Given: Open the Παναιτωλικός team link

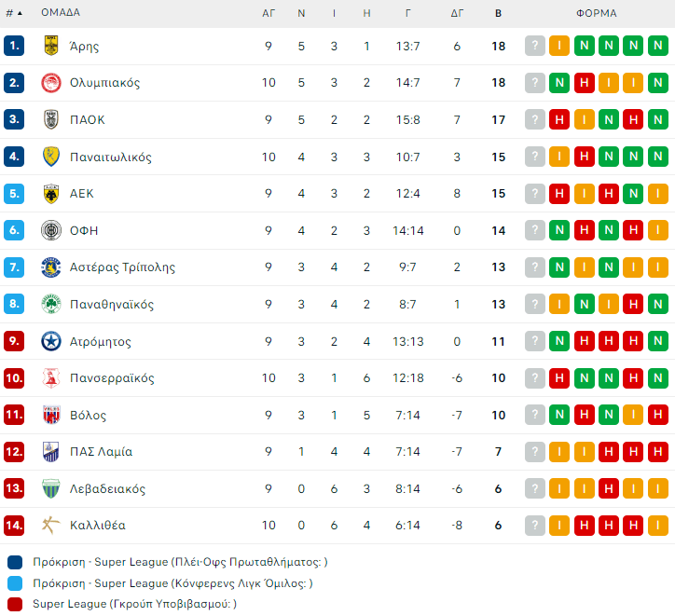Looking at the screenshot, I should coord(110,157).
